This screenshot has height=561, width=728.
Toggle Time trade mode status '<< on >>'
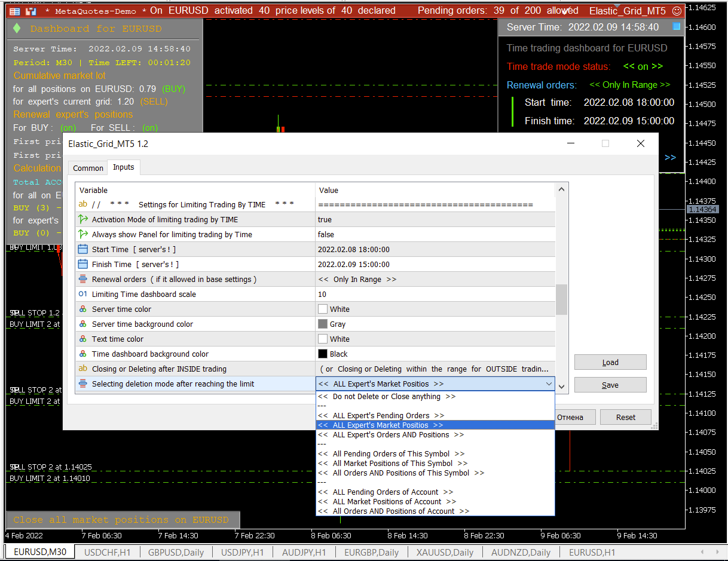click(x=643, y=66)
